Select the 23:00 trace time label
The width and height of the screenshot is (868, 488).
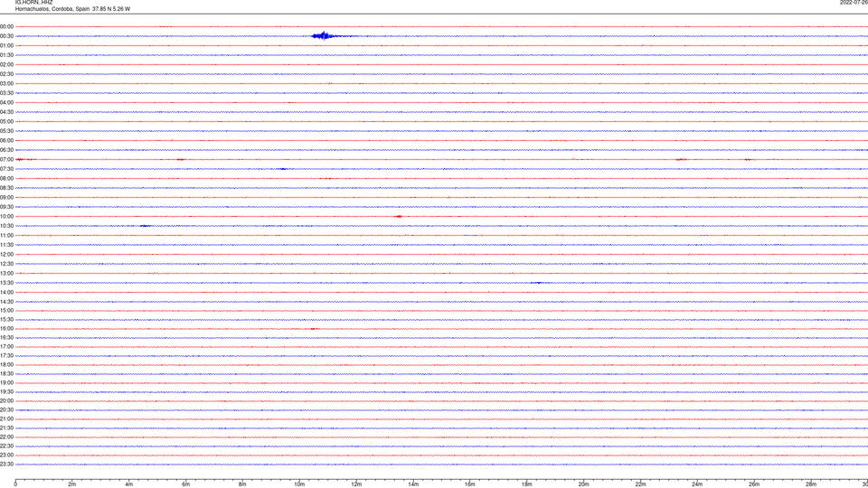click(x=6, y=455)
